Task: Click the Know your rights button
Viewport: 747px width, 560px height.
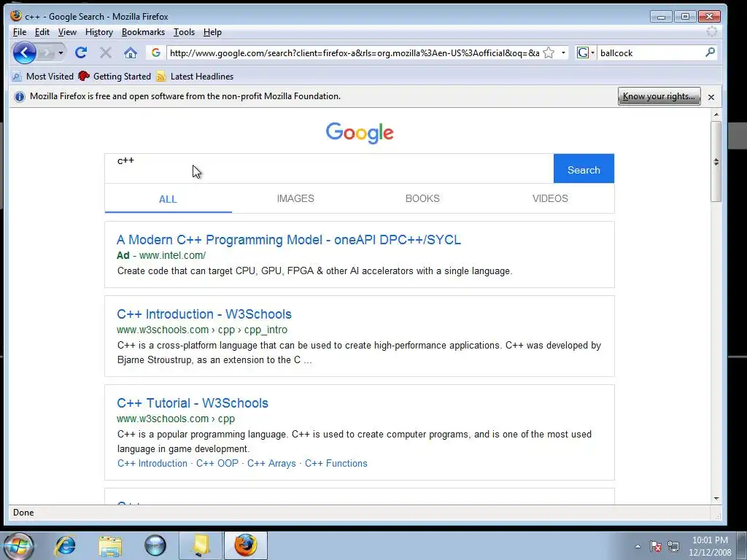Action: pos(659,96)
